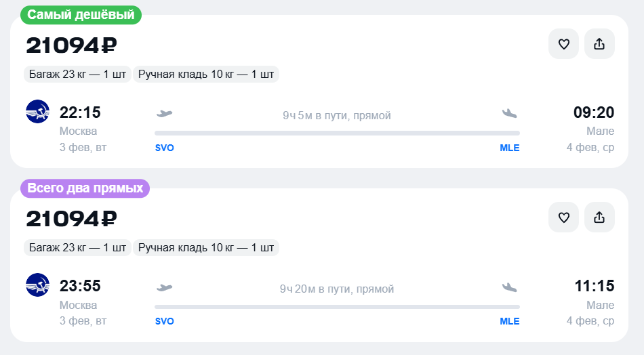Click the route bar under "9ч 5м в пути"
Screen dimensions: 644x355
[337, 133]
